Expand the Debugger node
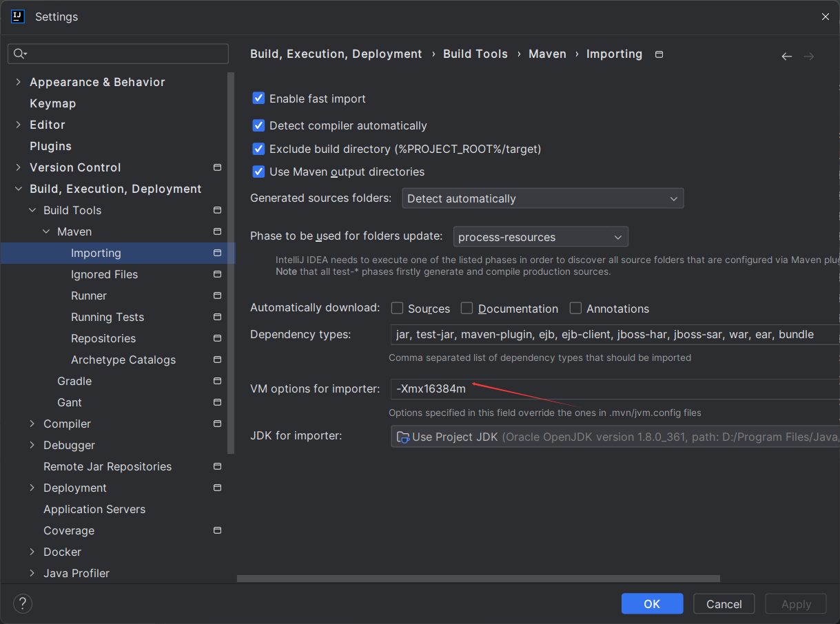 coord(32,445)
